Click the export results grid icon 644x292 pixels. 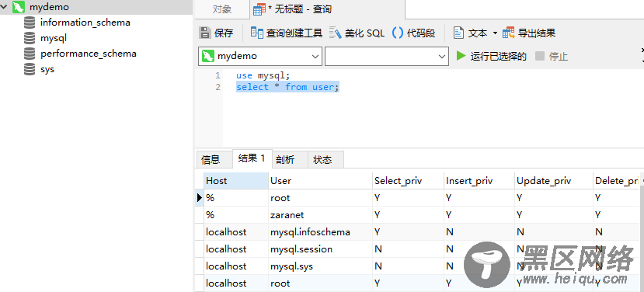tap(509, 33)
